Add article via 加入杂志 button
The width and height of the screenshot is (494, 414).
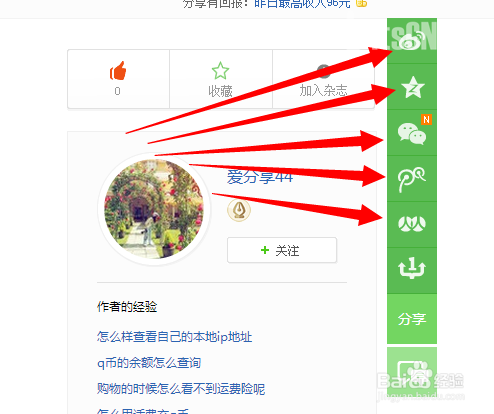[323, 79]
